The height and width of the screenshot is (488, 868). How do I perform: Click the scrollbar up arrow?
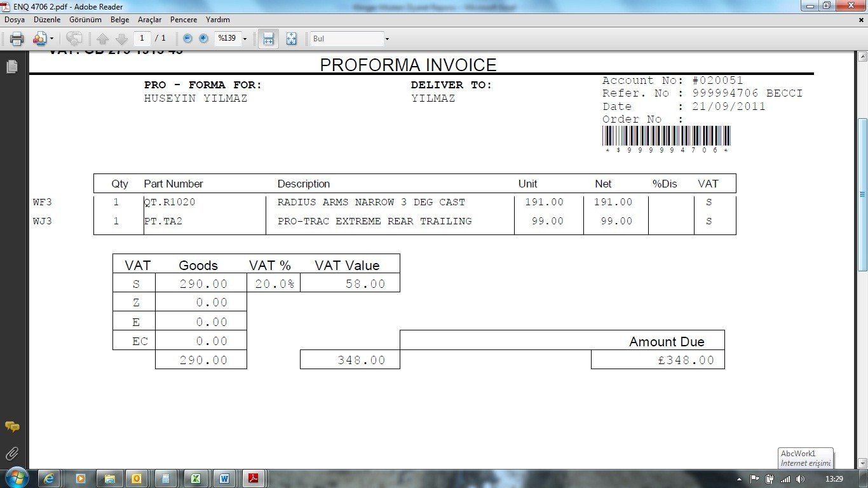pos(862,58)
